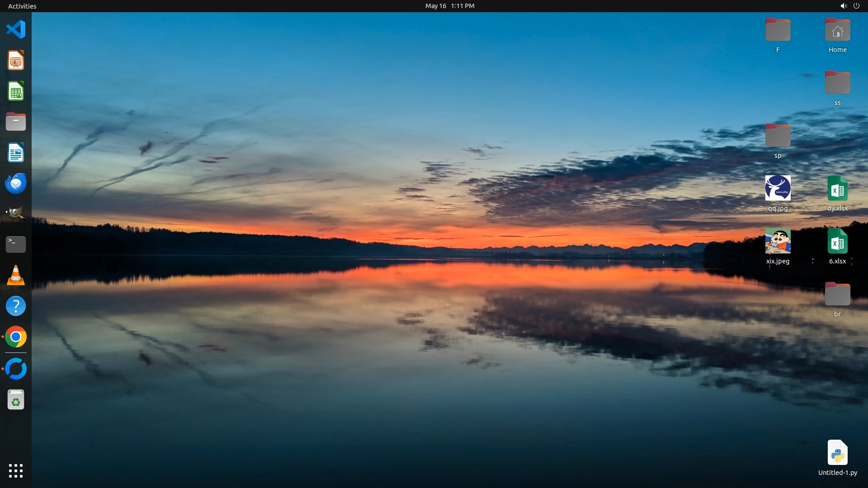Open the Trash from the dock
The image size is (868, 488).
pyautogui.click(x=16, y=400)
